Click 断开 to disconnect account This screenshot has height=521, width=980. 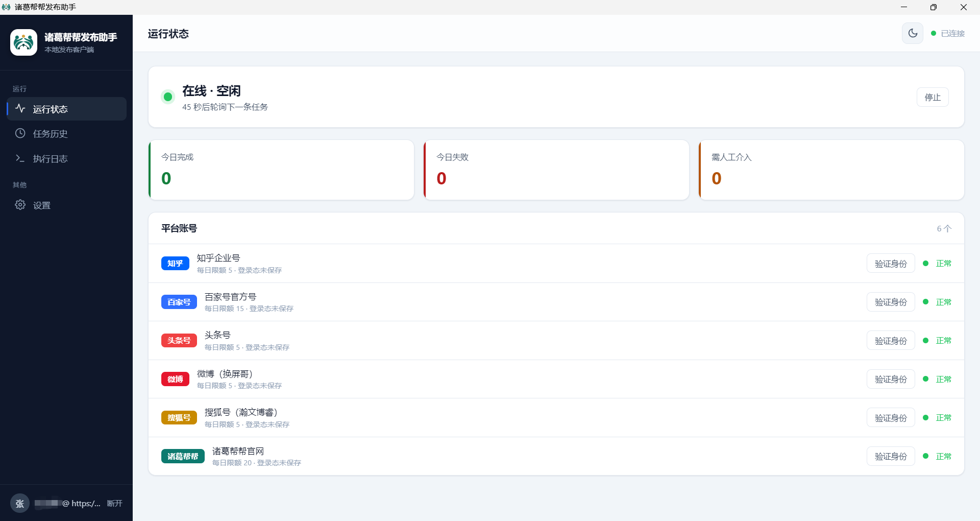tap(115, 503)
